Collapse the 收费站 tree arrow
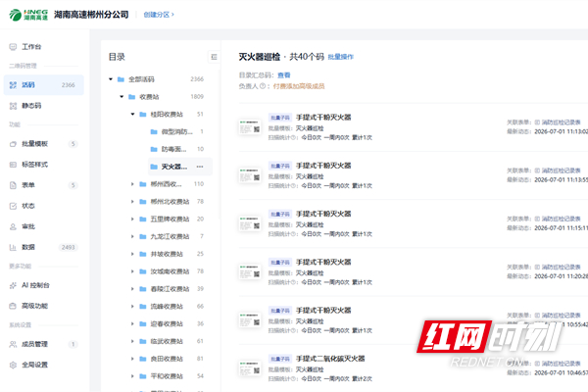This screenshot has width=588, height=392. click(x=122, y=97)
